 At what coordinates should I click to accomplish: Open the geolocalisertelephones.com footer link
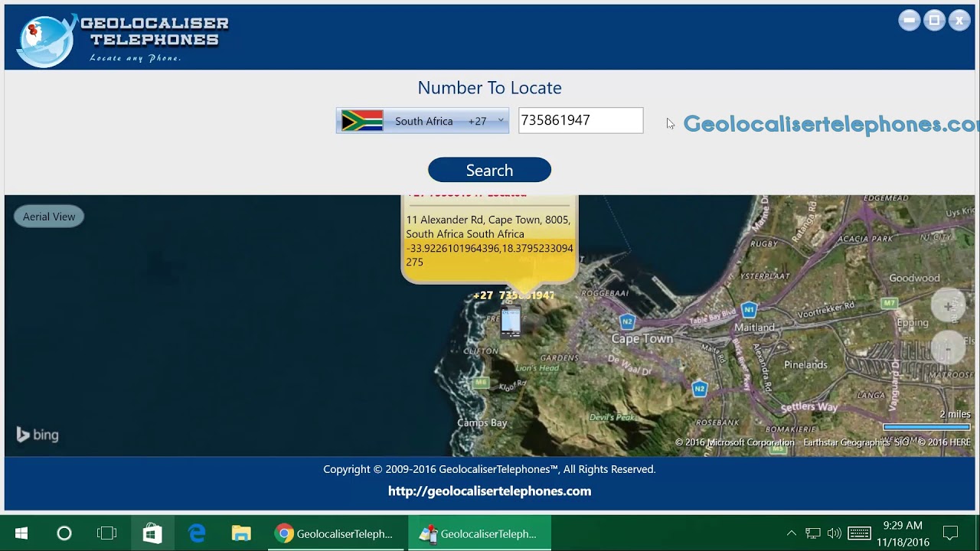[489, 491]
